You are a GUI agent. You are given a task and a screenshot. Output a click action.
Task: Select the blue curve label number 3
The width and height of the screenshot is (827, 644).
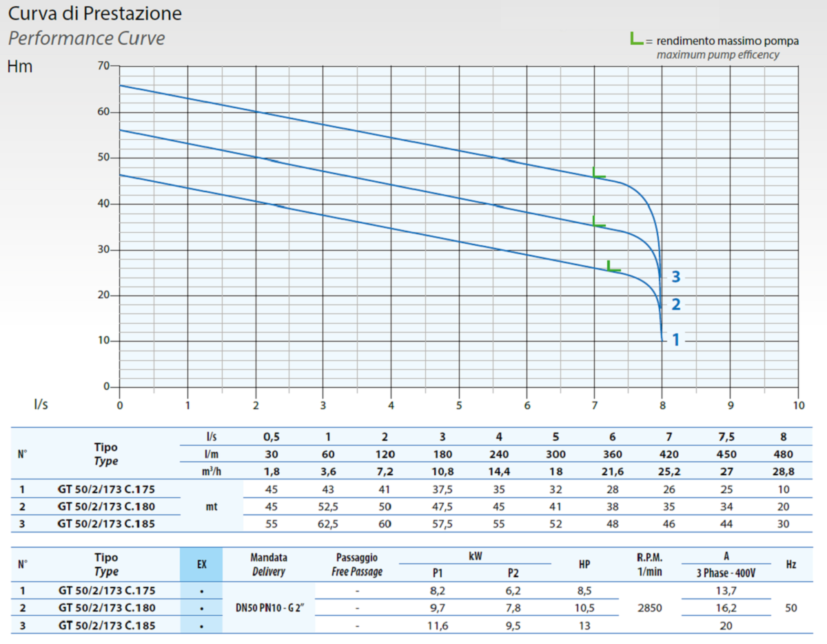click(x=676, y=277)
